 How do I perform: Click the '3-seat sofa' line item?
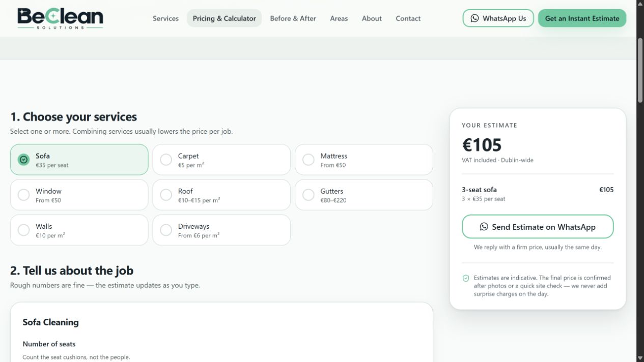pos(479,190)
